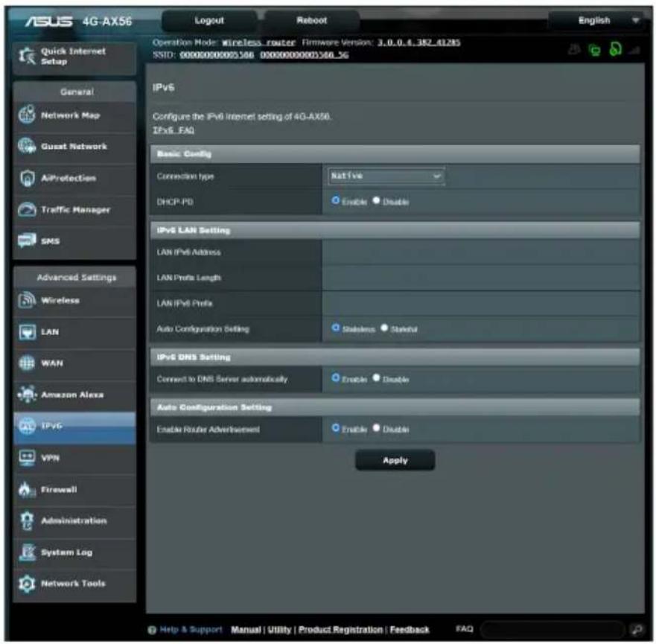Click the FAQ search input field
The height and width of the screenshot is (644, 656).
553,629
